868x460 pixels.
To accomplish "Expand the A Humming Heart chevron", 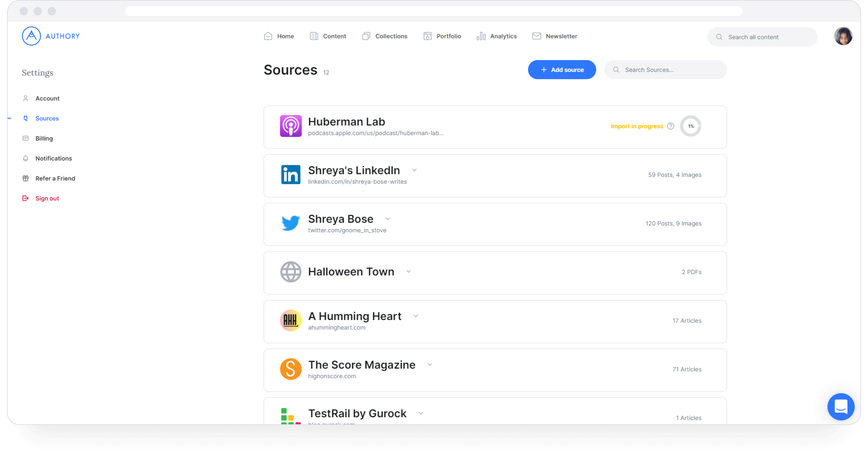I will point(416,316).
